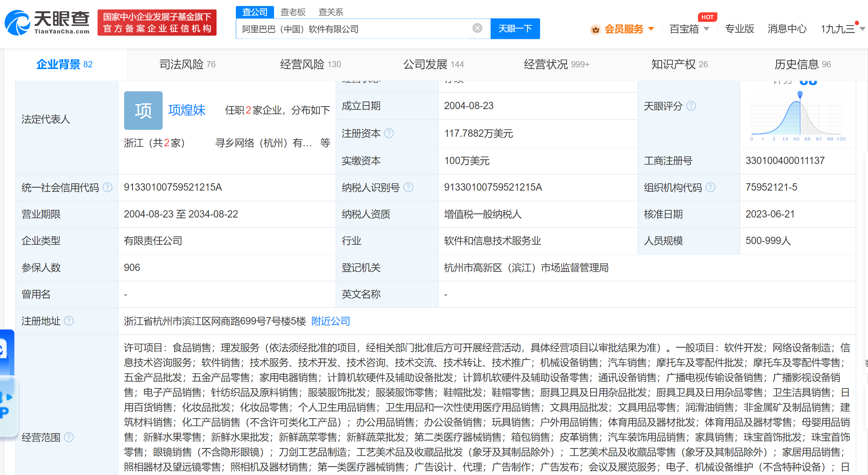Click the 天眼一下 search button
The width and height of the screenshot is (868, 475).
click(515, 28)
